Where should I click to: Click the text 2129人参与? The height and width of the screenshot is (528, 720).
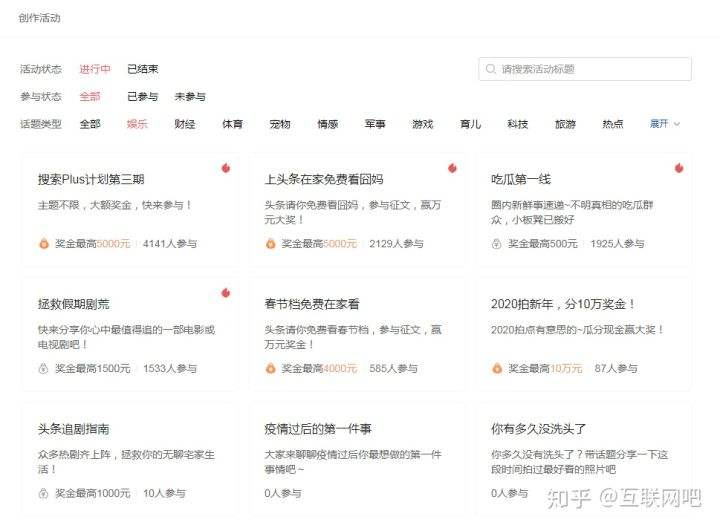[x=396, y=244]
